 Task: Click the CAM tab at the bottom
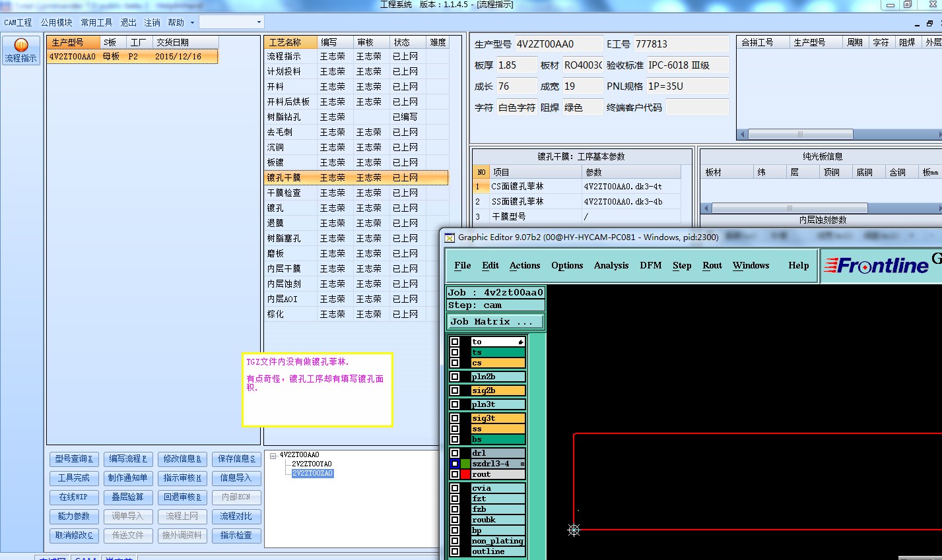[x=86, y=558]
